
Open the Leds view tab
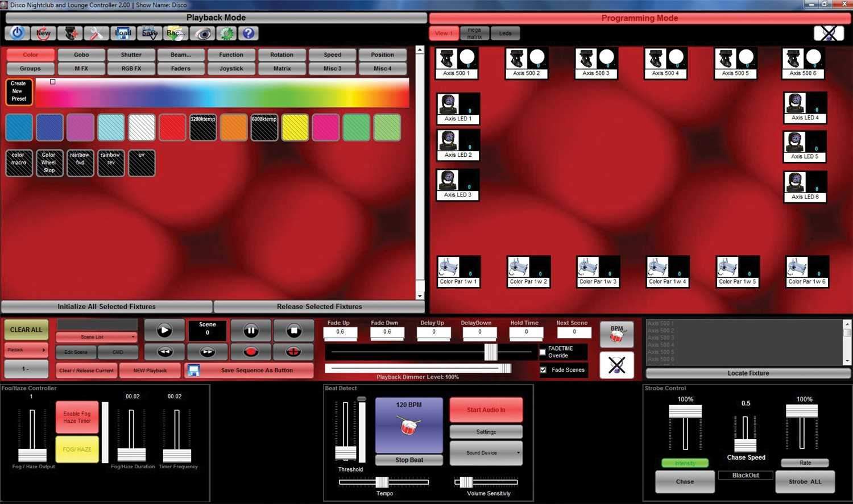[505, 34]
